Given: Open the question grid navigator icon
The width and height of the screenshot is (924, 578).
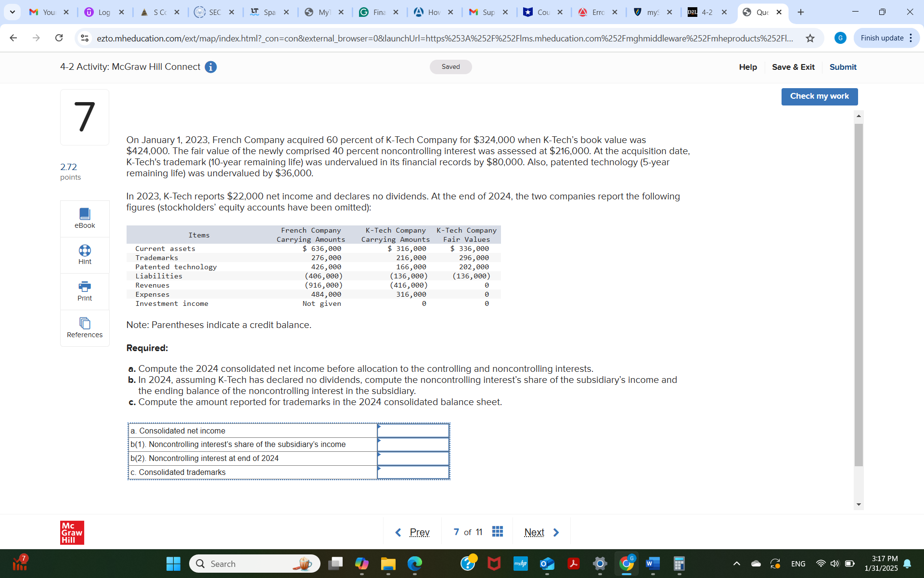Looking at the screenshot, I should coord(498,531).
